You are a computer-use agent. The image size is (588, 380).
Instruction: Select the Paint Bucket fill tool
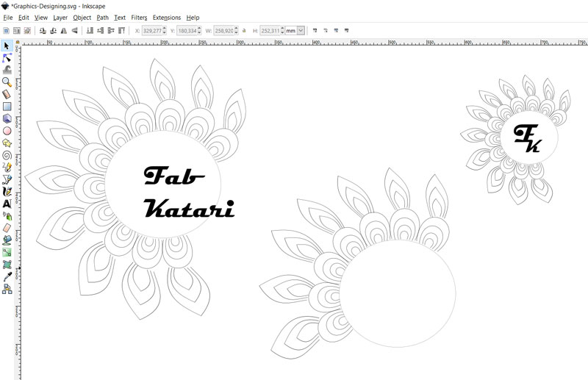click(x=7, y=240)
